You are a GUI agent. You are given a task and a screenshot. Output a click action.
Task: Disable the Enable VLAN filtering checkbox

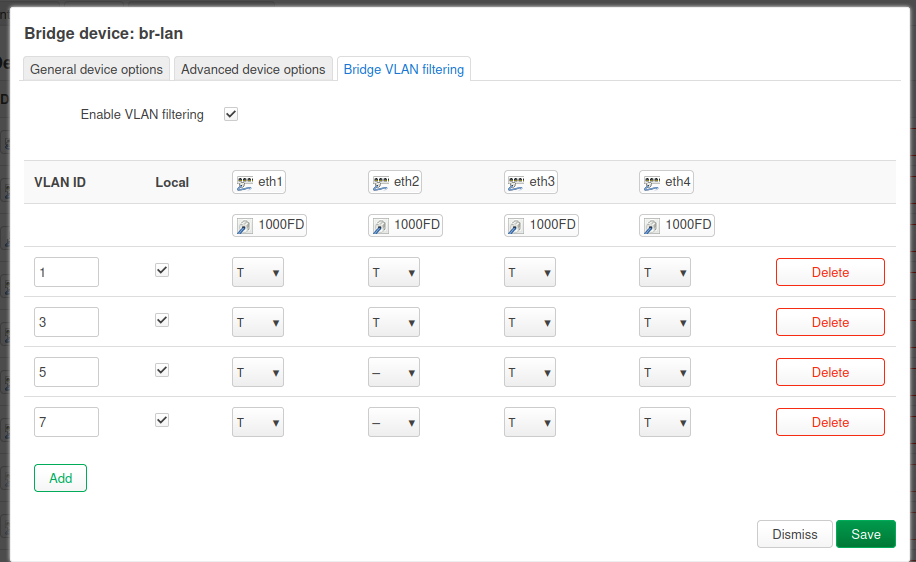[x=231, y=114]
